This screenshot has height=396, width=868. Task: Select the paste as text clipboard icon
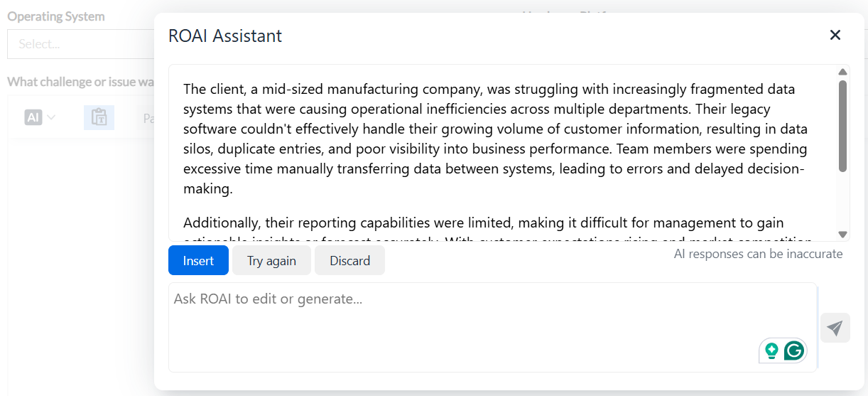pyautogui.click(x=99, y=117)
